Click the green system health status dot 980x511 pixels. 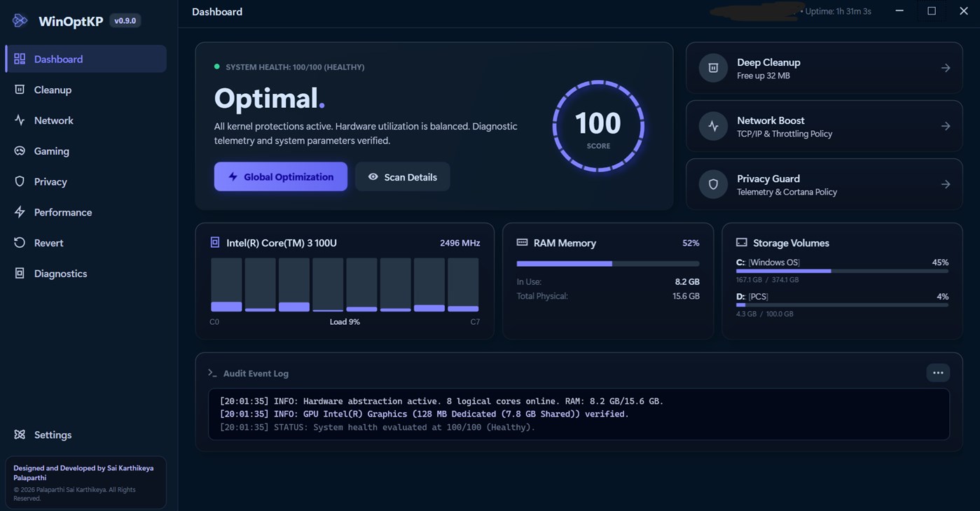pos(217,66)
